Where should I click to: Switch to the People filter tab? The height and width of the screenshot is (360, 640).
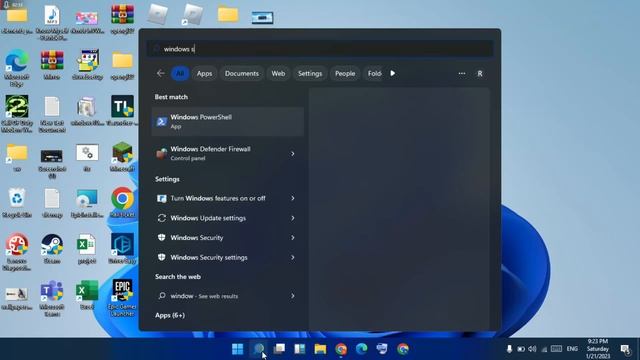click(345, 73)
